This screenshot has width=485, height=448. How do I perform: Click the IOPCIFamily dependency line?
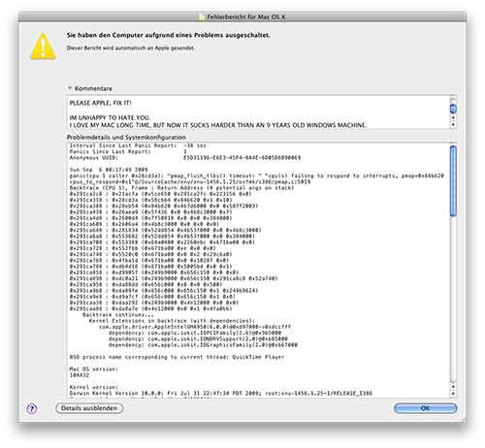click(195, 333)
